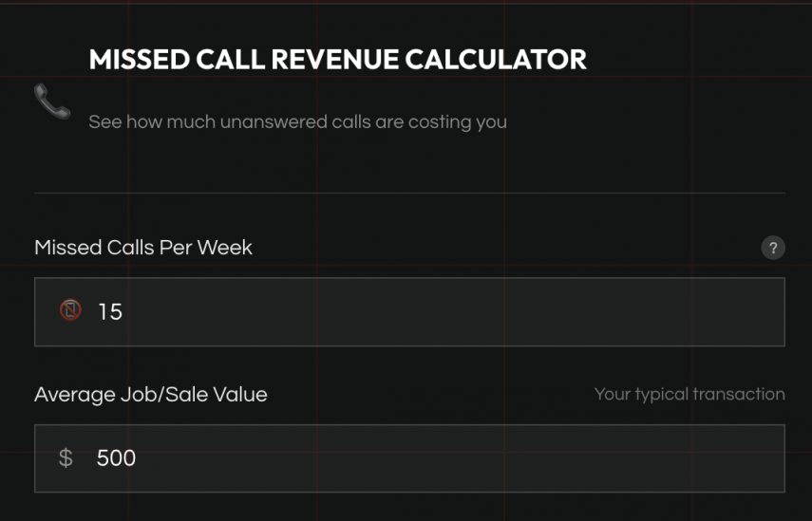
Task: Click the phone handset icon in the header
Action: click(x=52, y=101)
